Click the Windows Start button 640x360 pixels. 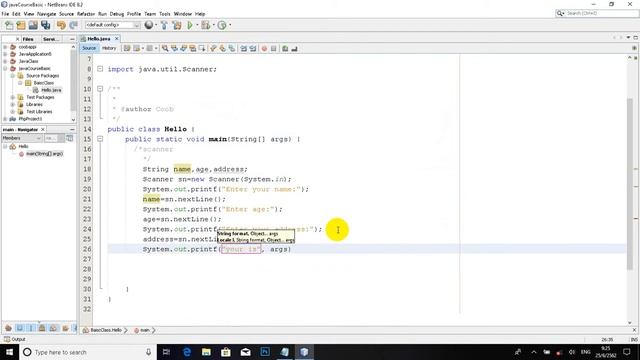click(x=9, y=352)
